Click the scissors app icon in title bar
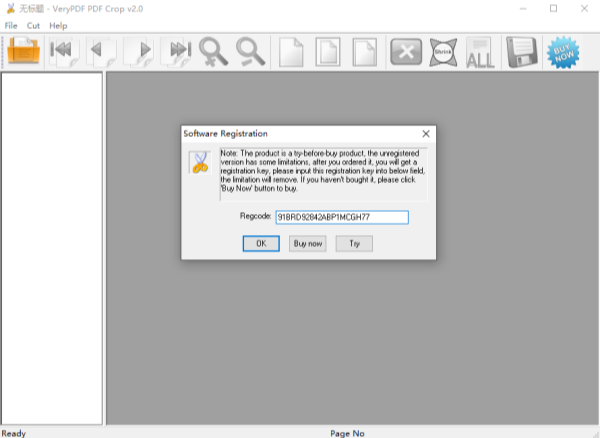The image size is (600, 438). click(x=11, y=8)
